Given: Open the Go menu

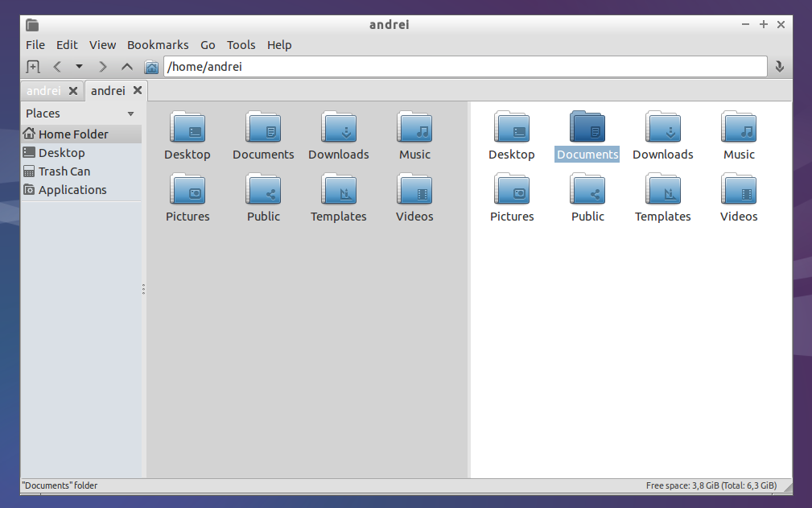Looking at the screenshot, I should tap(208, 45).
